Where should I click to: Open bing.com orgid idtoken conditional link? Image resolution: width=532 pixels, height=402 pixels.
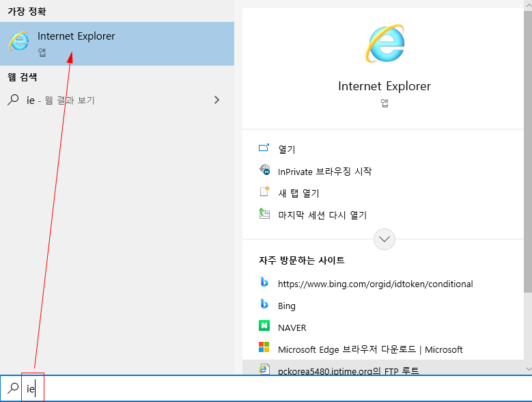(375, 284)
